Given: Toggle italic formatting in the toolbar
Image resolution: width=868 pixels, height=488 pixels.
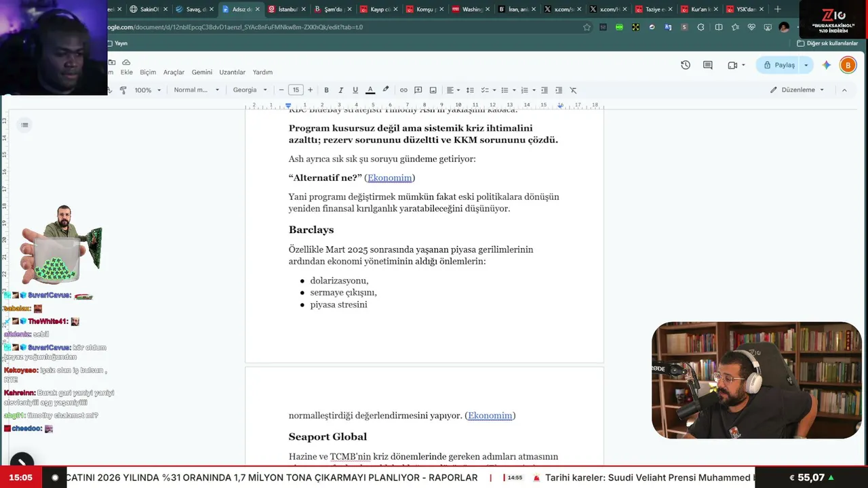Looking at the screenshot, I should [340, 90].
